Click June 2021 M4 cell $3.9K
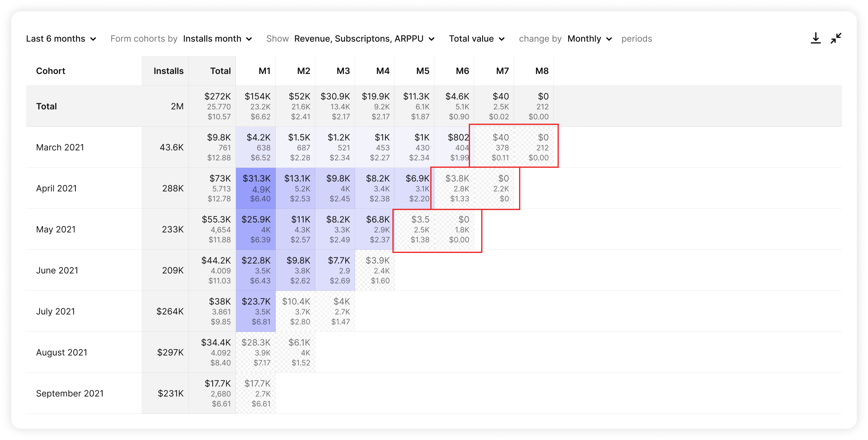Screen dimensions: 868x440 [377, 270]
